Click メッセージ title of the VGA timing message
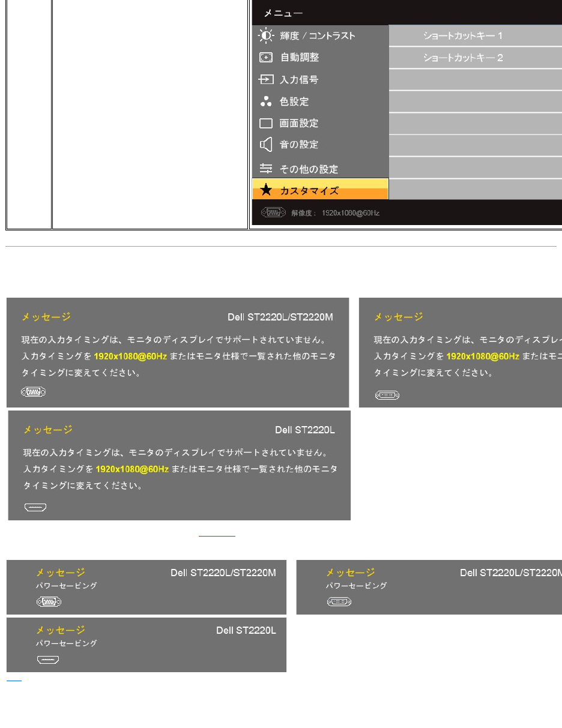Viewport: 562px width, 728px height. 46,317
